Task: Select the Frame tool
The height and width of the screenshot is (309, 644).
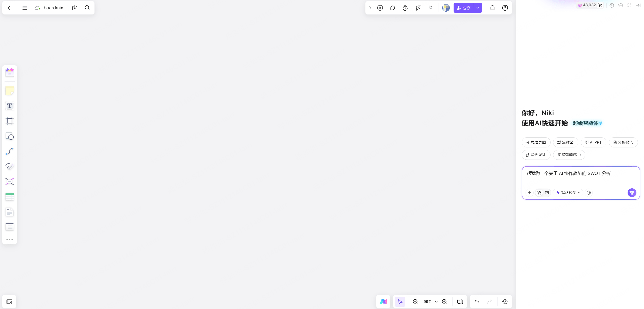Action: tap(10, 121)
